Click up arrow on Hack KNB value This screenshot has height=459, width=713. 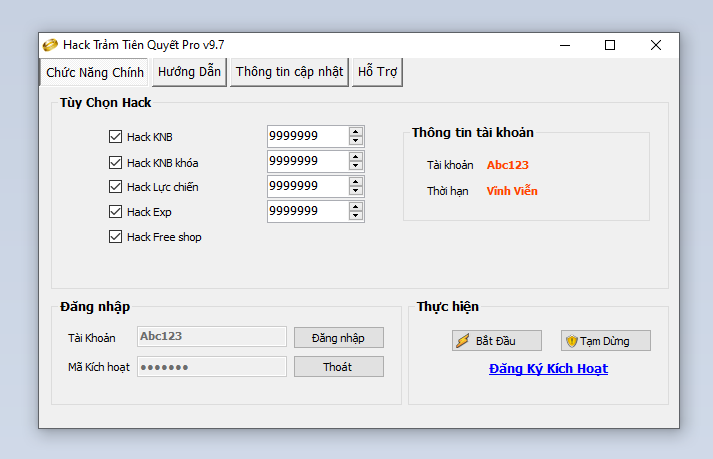click(x=356, y=131)
